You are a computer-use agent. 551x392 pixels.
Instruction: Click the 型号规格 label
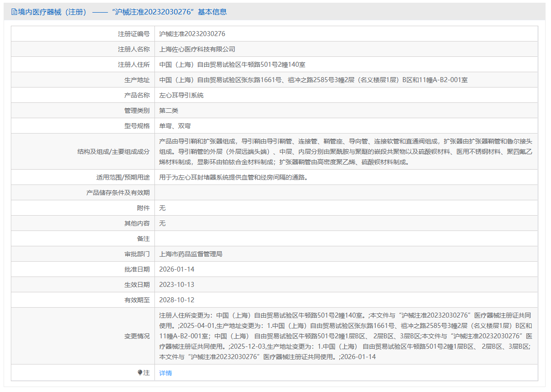coord(137,126)
